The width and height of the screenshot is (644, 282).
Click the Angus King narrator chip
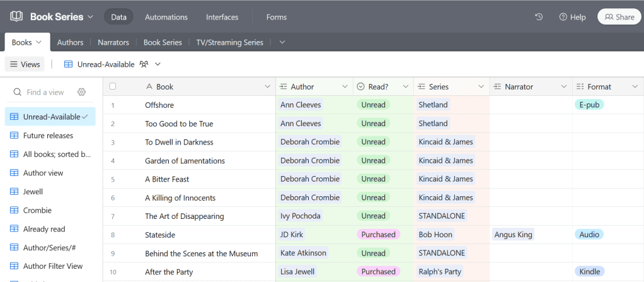click(514, 235)
